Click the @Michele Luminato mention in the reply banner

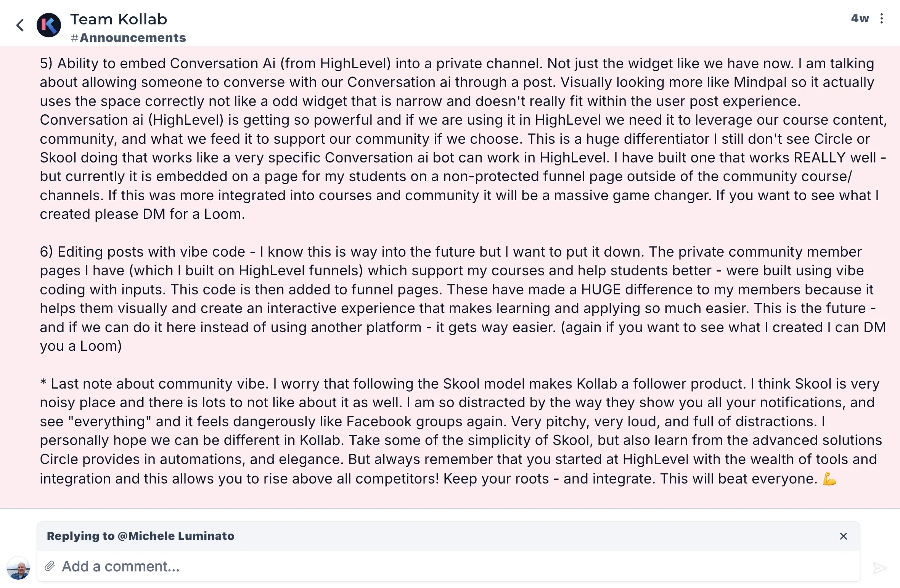176,536
